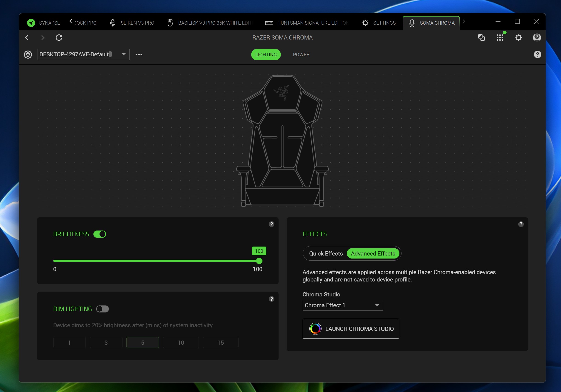Viewport: 561px width, 392px height.
Task: Click the Settings tab gear icon
Action: pos(365,23)
